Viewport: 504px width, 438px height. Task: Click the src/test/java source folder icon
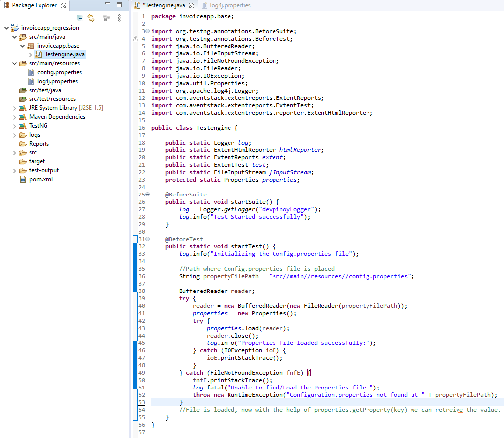(23, 90)
